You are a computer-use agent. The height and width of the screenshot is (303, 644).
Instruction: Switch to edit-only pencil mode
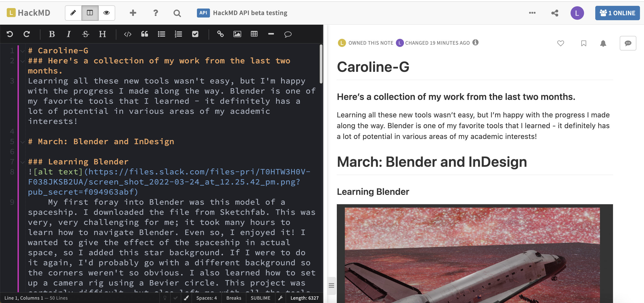point(73,13)
